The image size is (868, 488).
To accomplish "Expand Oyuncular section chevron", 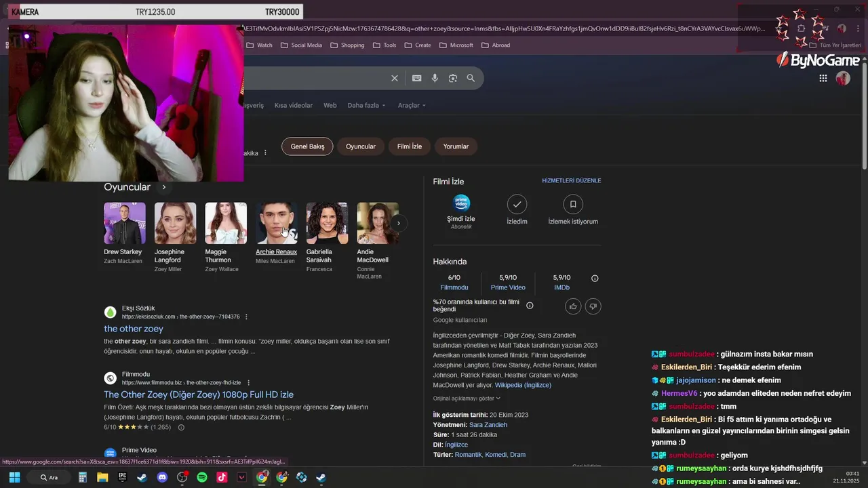I will 163,187.
